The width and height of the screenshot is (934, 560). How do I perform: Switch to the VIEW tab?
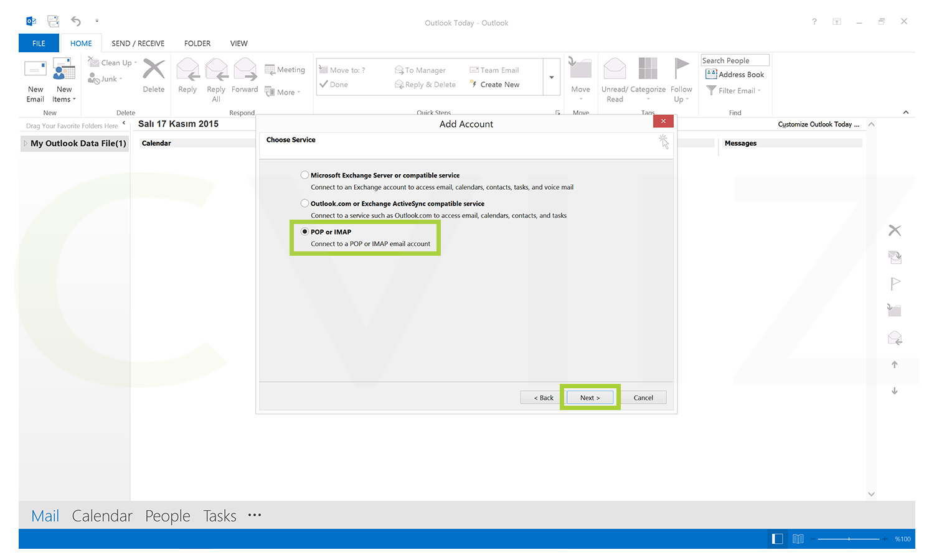tap(239, 44)
